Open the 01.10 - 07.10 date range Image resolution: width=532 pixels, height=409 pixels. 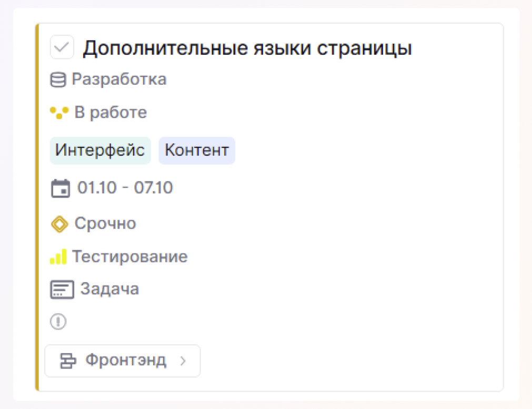click(x=125, y=188)
